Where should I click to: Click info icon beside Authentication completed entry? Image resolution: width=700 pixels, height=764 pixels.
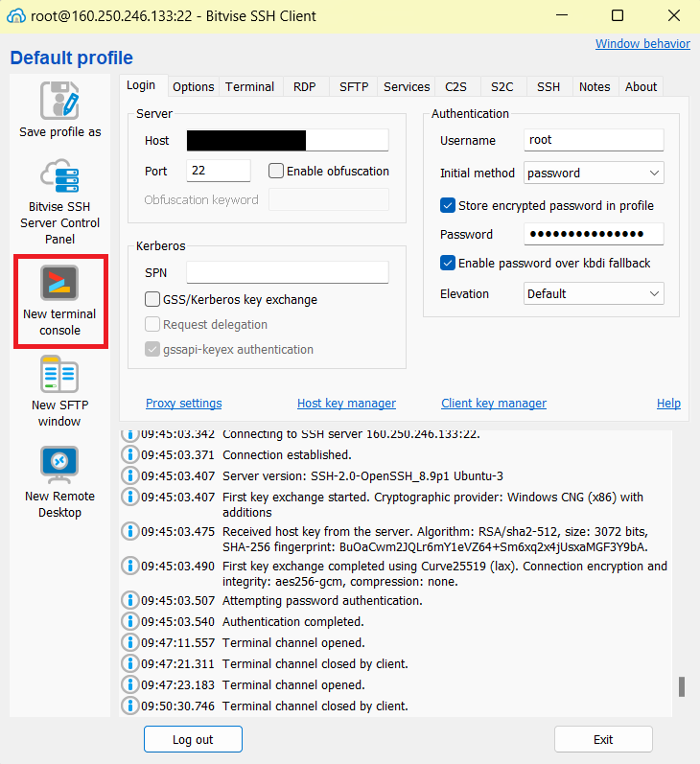130,622
